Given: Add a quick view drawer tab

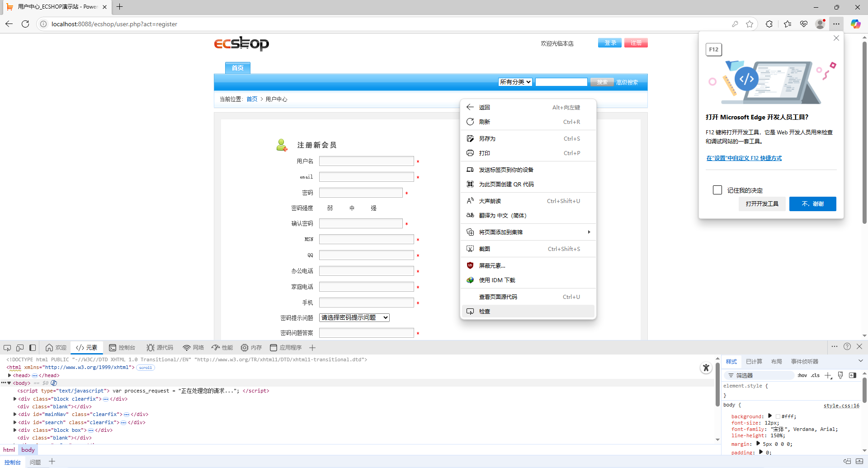Looking at the screenshot, I should coord(52,461).
